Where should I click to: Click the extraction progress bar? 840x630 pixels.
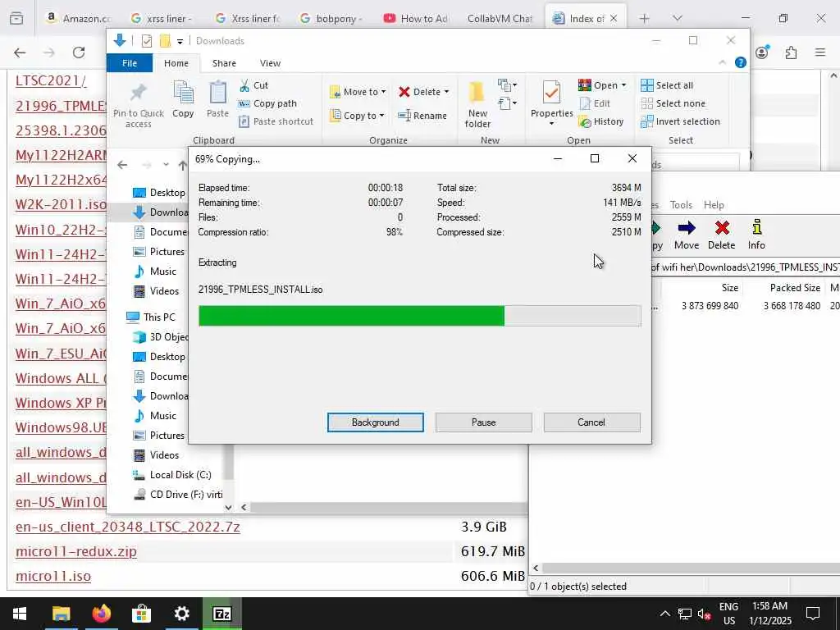pyautogui.click(x=419, y=316)
